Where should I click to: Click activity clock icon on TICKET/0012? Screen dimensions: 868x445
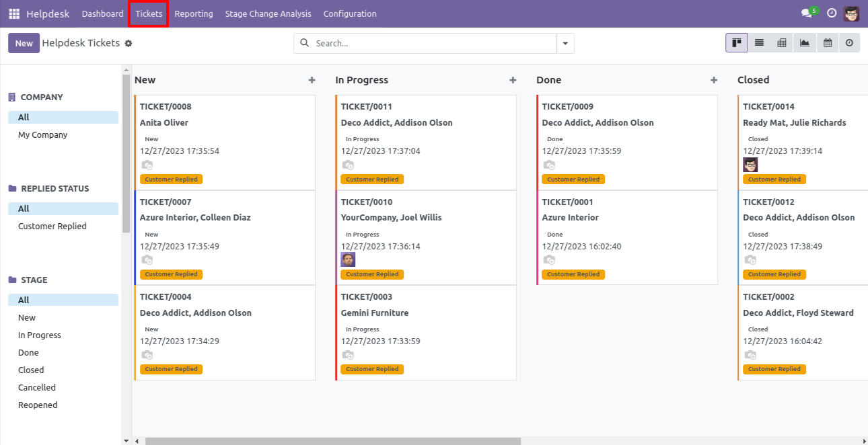point(750,260)
